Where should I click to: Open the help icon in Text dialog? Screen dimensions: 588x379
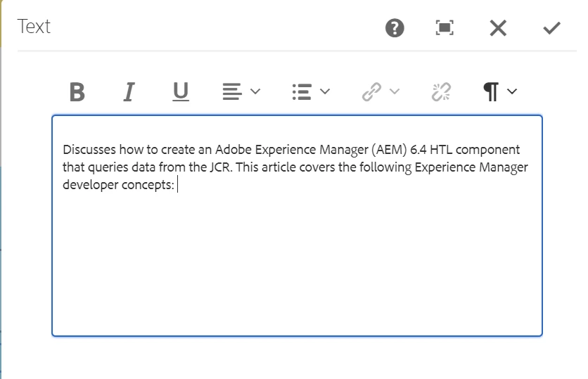click(395, 28)
